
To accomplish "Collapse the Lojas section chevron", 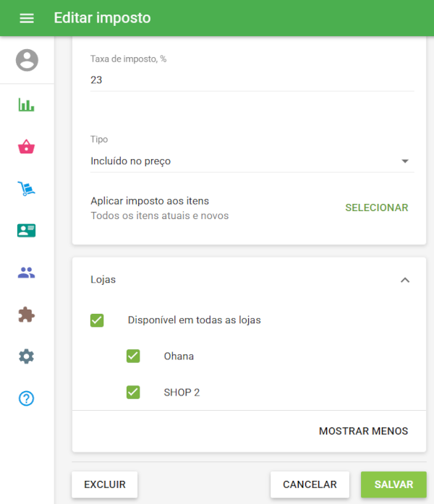I will click(405, 280).
